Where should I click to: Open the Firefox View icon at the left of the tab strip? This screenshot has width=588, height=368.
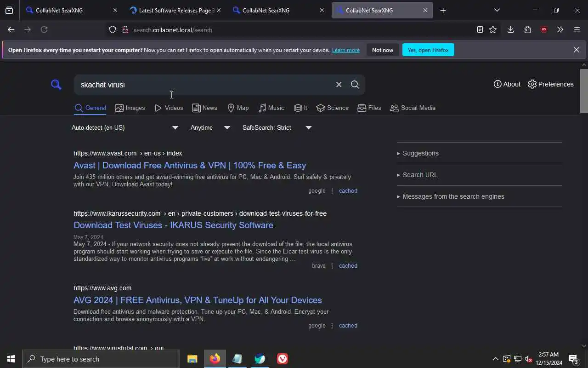pos(9,10)
